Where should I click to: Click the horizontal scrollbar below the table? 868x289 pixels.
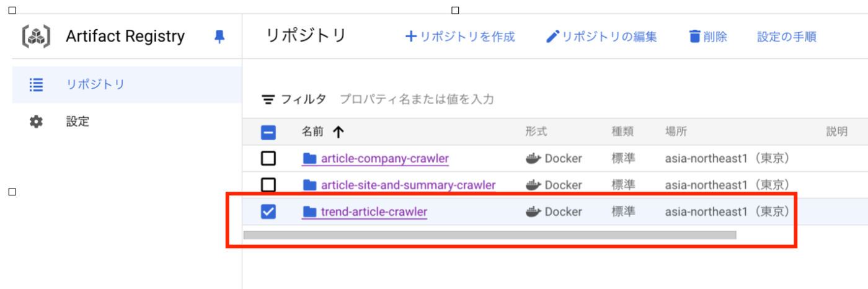click(490, 235)
